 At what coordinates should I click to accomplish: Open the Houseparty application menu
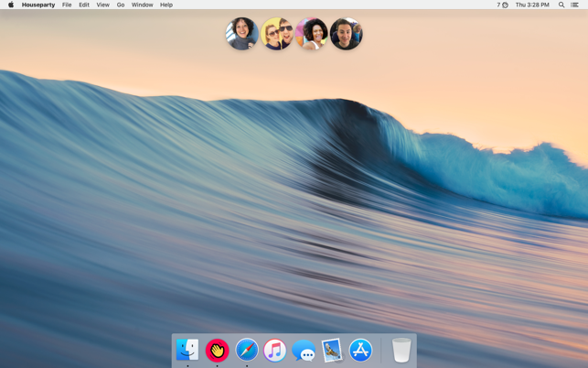click(x=38, y=5)
